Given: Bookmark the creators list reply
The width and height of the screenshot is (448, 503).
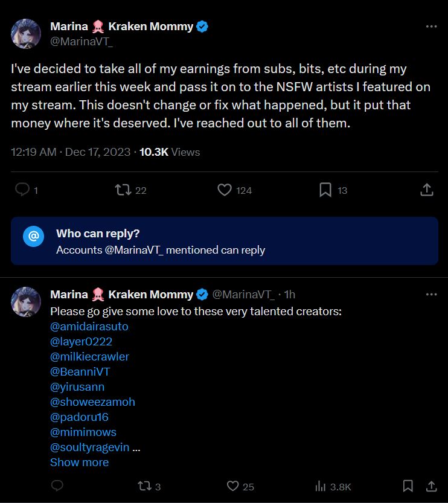Looking at the screenshot, I should point(408,486).
